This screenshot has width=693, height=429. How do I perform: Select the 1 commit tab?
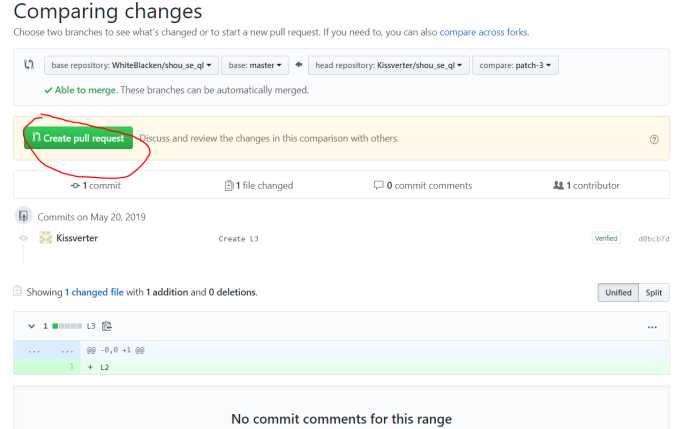pos(95,186)
